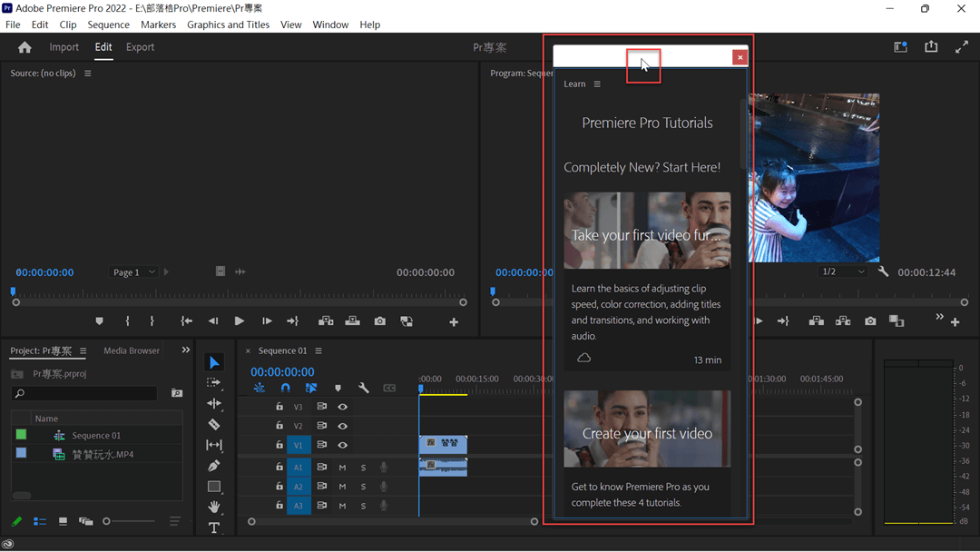The width and height of the screenshot is (980, 552).
Task: Mute audio track A1
Action: click(x=342, y=468)
